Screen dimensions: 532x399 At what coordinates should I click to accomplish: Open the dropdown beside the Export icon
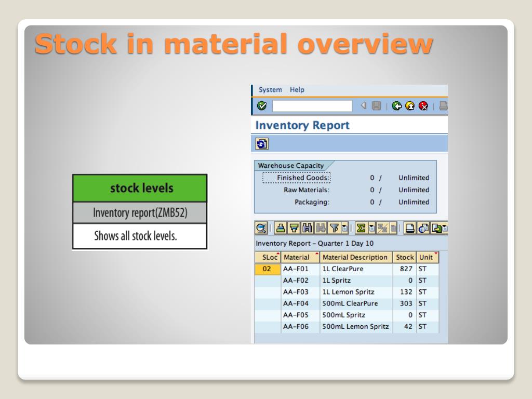[445, 228]
